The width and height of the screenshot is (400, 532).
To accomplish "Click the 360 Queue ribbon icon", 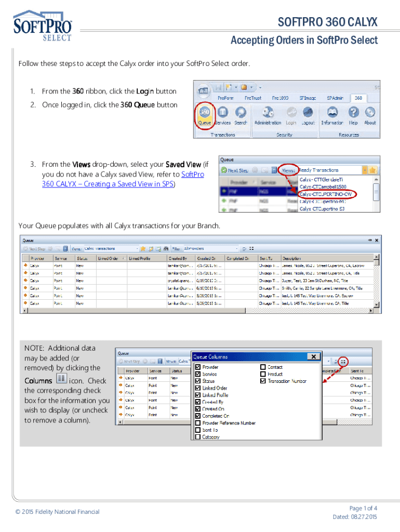I will pos(205,114).
